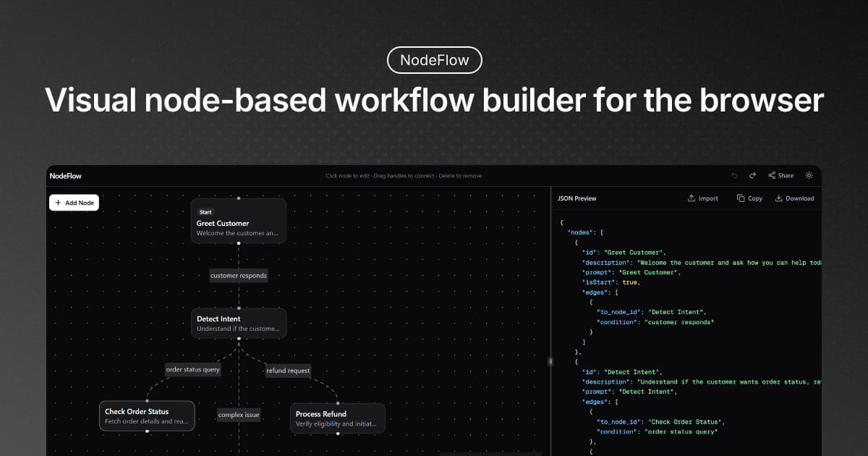This screenshot has height=456, width=868.
Task: Click the bottom connector handle of Greet Customer
Action: tap(239, 243)
